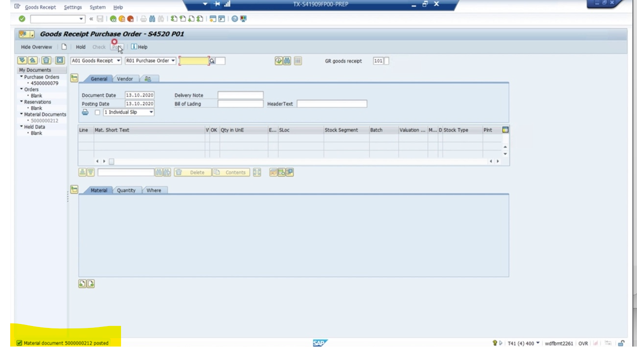Collapse the Orders tree node
The height and width of the screenshot is (364, 637).
point(21,89)
